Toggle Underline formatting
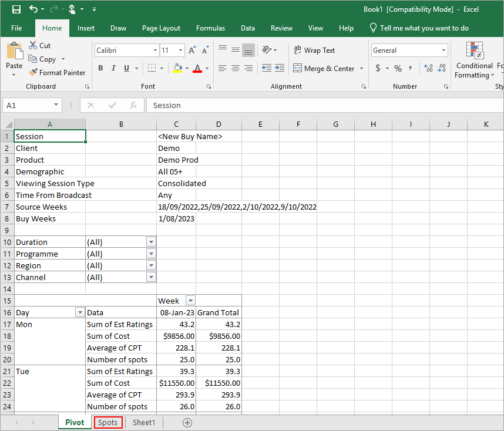The width and height of the screenshot is (504, 431). pos(127,68)
